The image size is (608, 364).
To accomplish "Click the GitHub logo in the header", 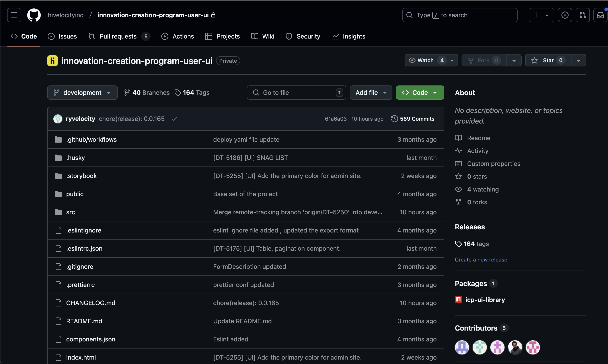I will point(34,15).
